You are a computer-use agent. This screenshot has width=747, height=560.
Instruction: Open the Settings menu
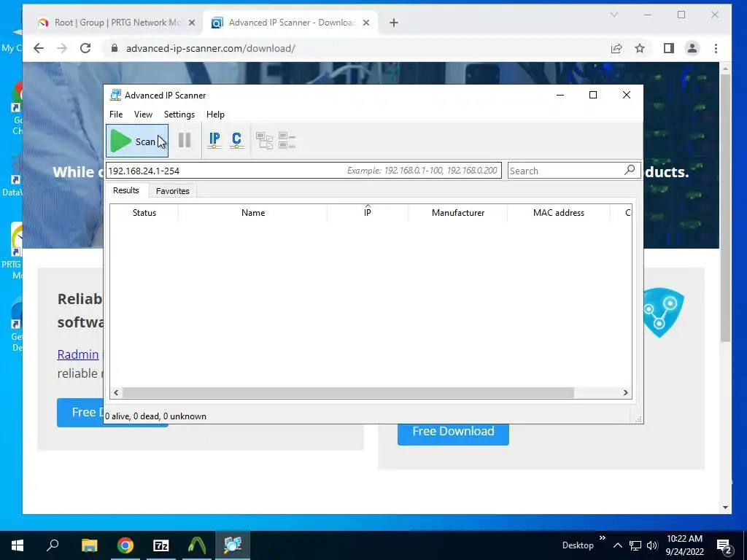coord(179,114)
